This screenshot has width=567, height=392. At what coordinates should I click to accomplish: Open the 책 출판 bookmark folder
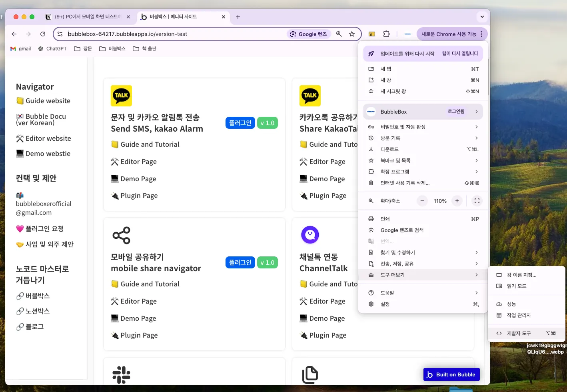pyautogui.click(x=144, y=49)
